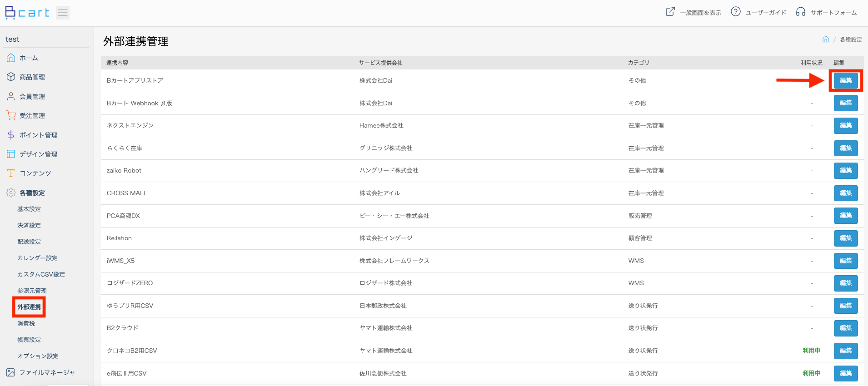Open 受注管理 via its cart icon

11,115
